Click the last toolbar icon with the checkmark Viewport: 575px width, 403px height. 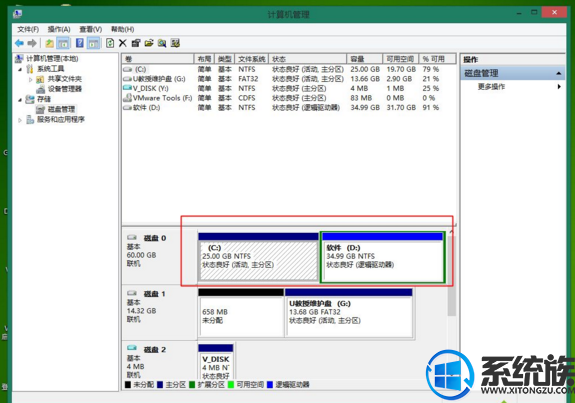coord(175,43)
